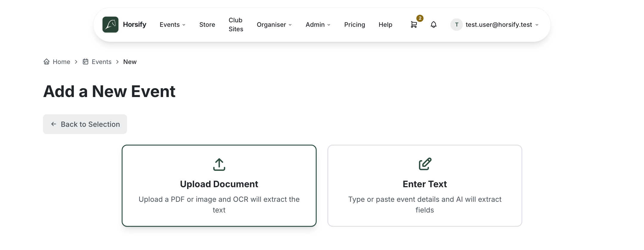This screenshot has width=644, height=250.
Task: Go to Club Sites
Action: coord(236,25)
